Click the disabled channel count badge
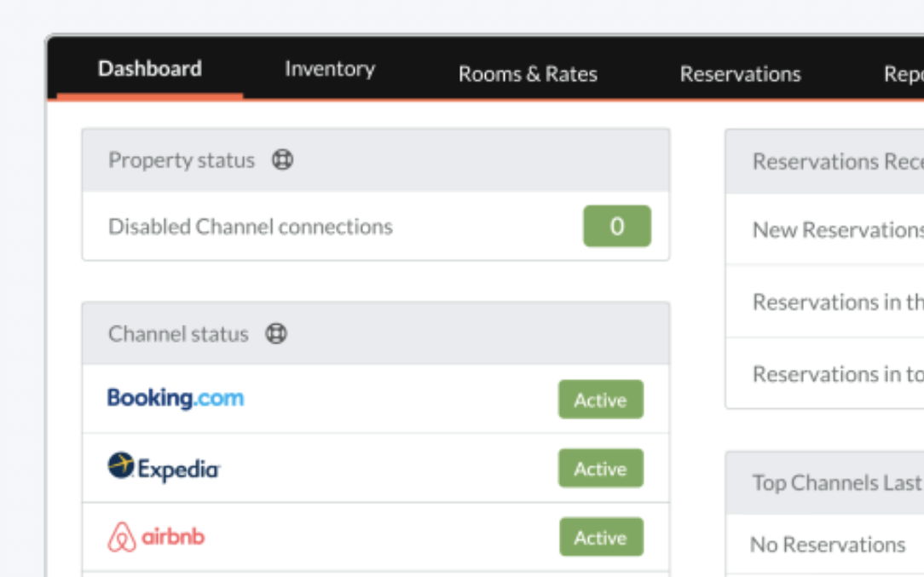This screenshot has height=577, width=924. (617, 227)
